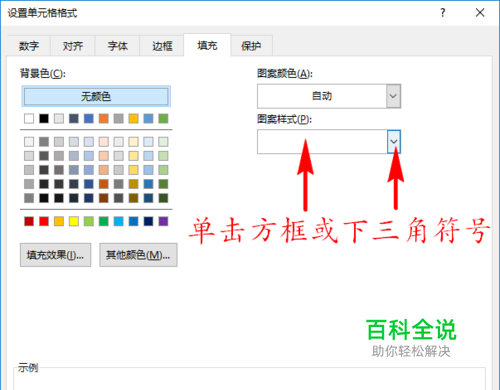The width and height of the screenshot is (500, 390).
Task: Select bright red in the standard colors row
Action: pyautogui.click(x=44, y=221)
